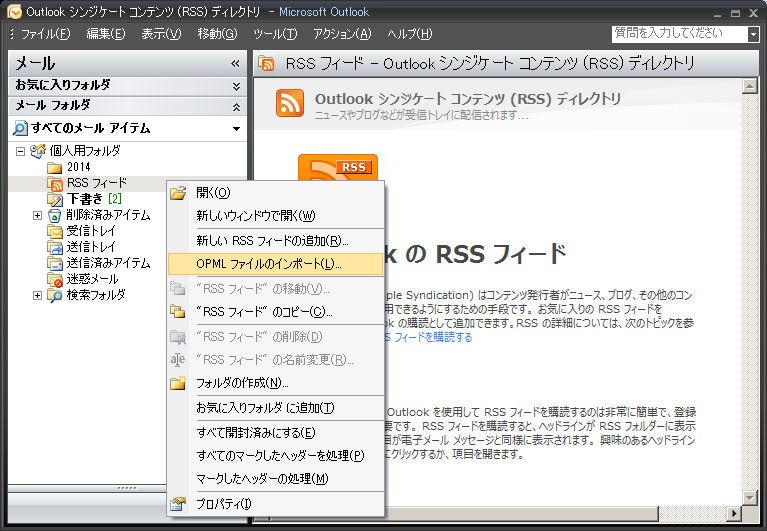Click the move-folder icon beside の移動(V)
The width and height of the screenshot is (767, 531).
[x=178, y=288]
